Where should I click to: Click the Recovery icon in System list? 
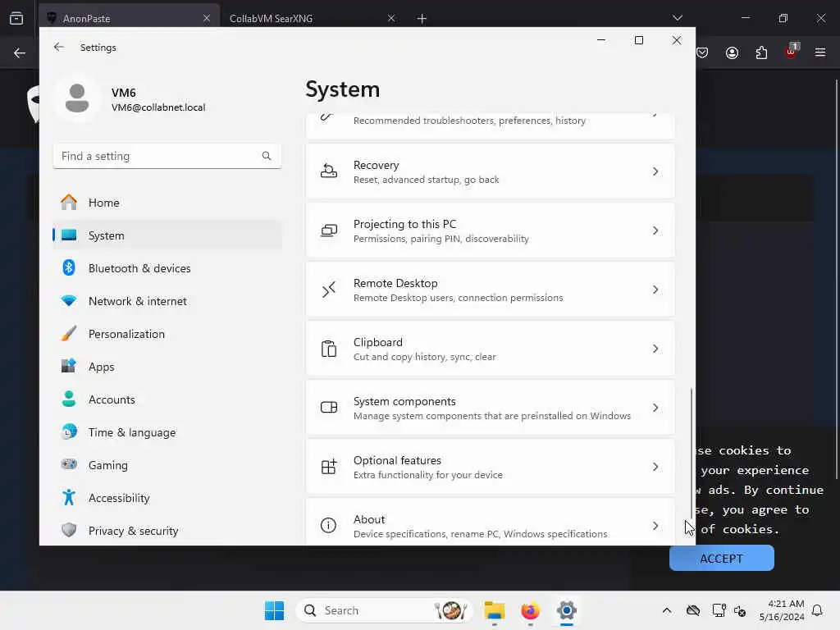click(328, 171)
